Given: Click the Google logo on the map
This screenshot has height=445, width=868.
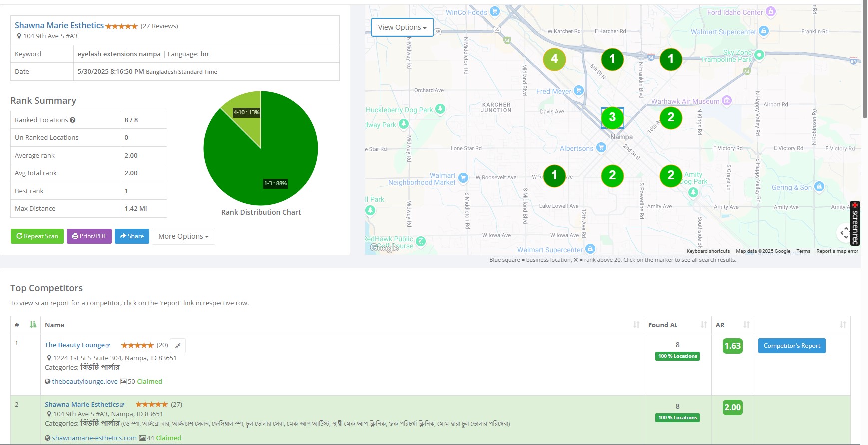Looking at the screenshot, I should click(384, 248).
